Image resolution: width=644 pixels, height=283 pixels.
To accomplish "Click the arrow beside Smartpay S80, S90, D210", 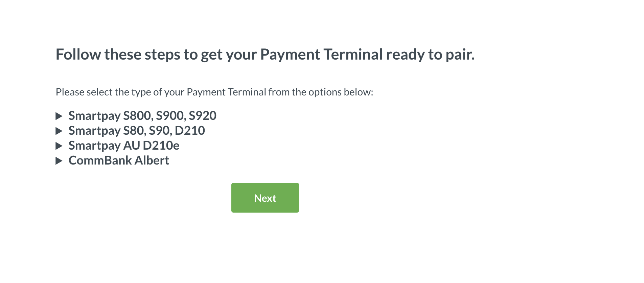I will pos(60,130).
